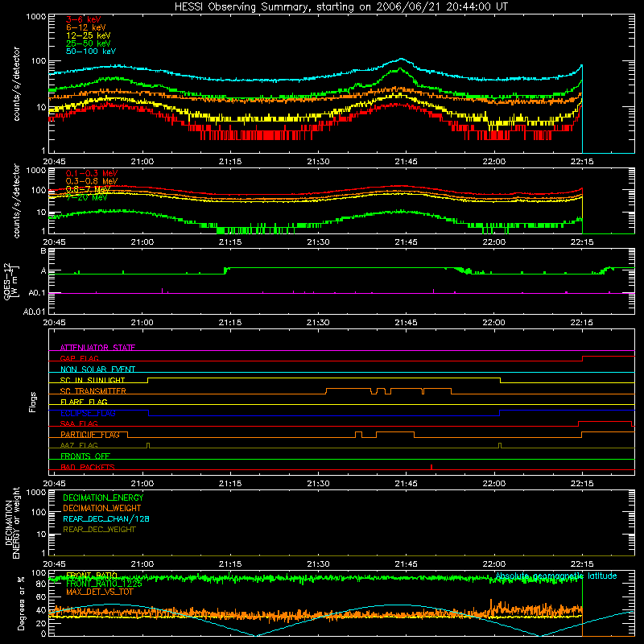The height and width of the screenshot is (644, 644).
Task: Click the 'REAR_DEC_WEIGHT' legend label
Action: click(99, 530)
